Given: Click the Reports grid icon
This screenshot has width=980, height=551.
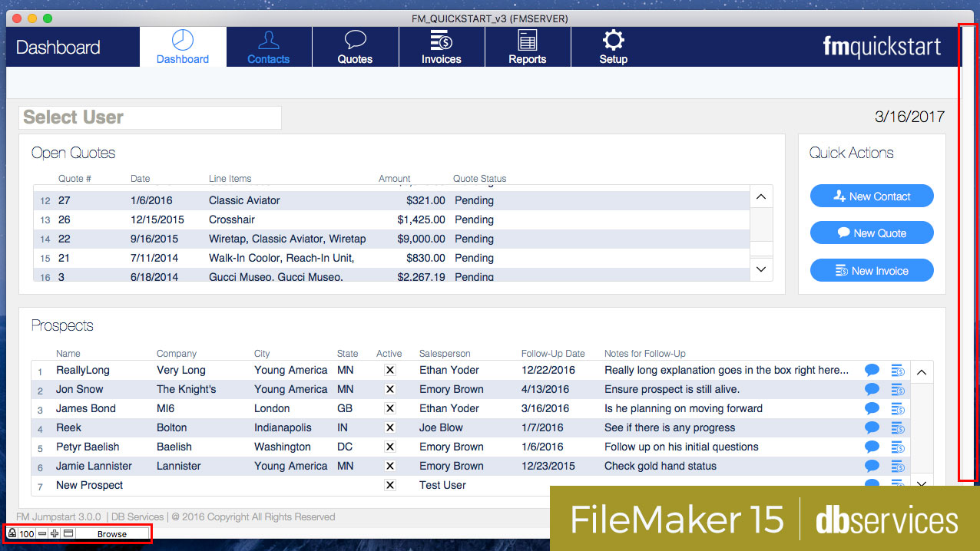Looking at the screenshot, I should pos(528,46).
